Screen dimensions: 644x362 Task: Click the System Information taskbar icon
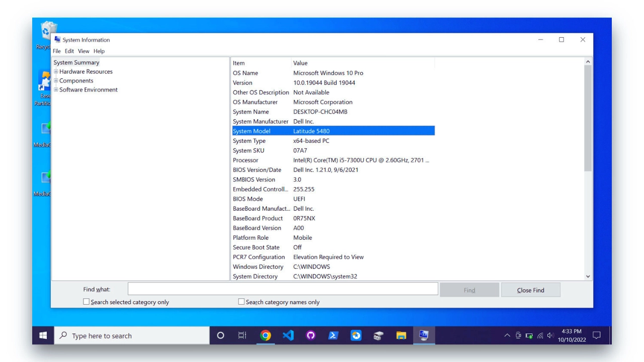click(x=424, y=335)
